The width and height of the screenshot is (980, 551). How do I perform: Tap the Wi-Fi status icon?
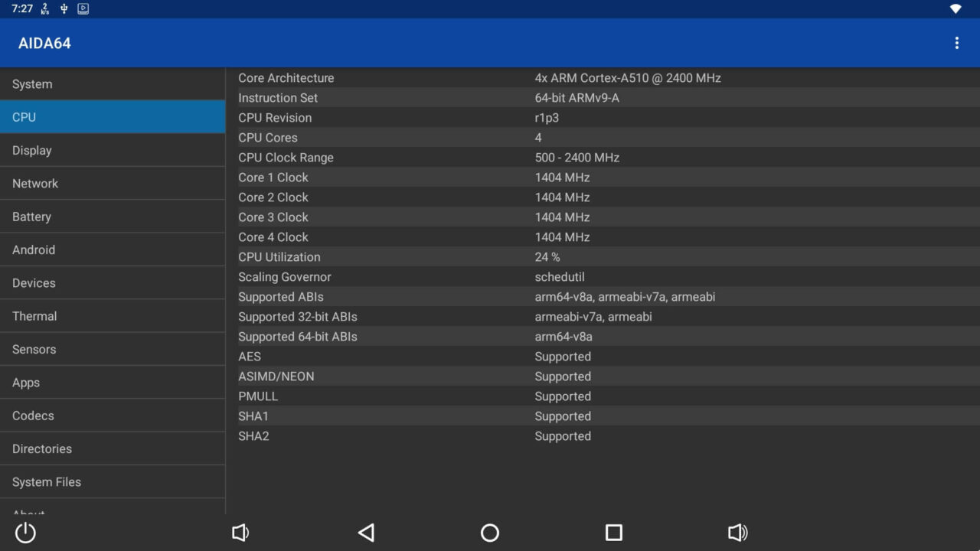pos(955,9)
